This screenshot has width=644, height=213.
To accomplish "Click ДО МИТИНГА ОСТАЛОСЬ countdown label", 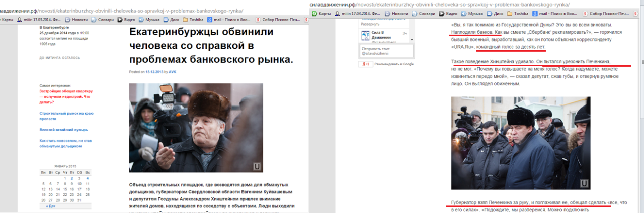I will pyautogui.click(x=59, y=58).
